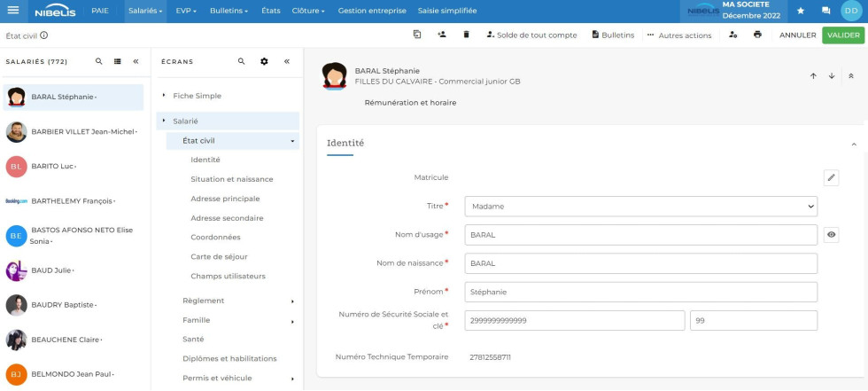
Task: Expand the Fiche Simple tree node
Action: 164,96
